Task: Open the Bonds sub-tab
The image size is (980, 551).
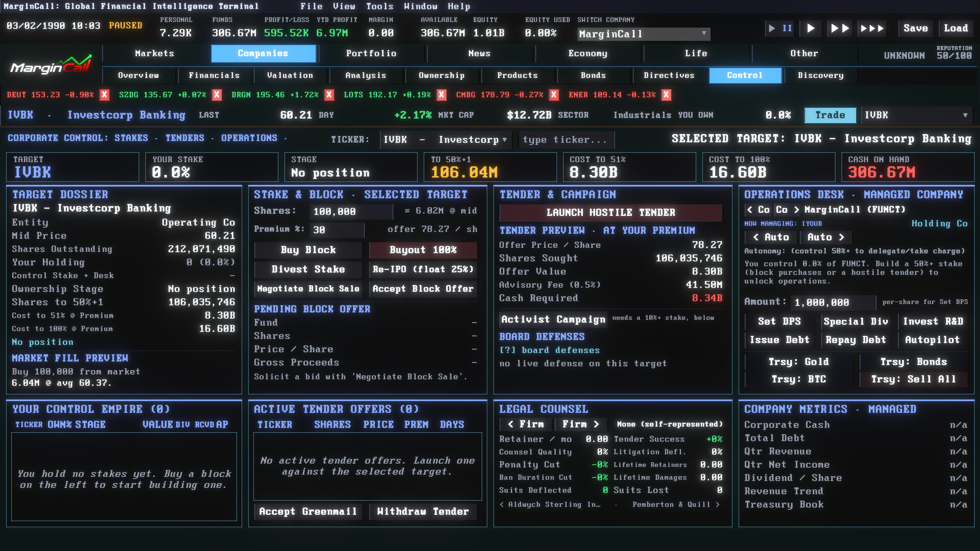Action: [x=593, y=76]
